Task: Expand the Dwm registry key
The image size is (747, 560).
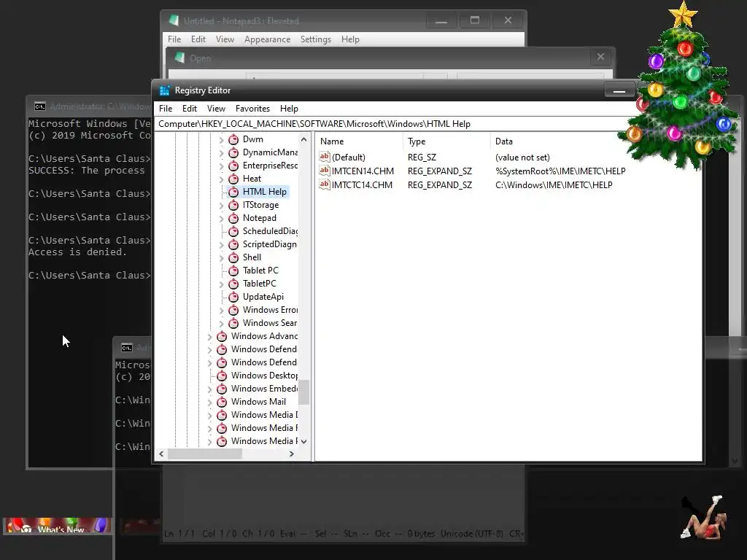Action: point(221,140)
